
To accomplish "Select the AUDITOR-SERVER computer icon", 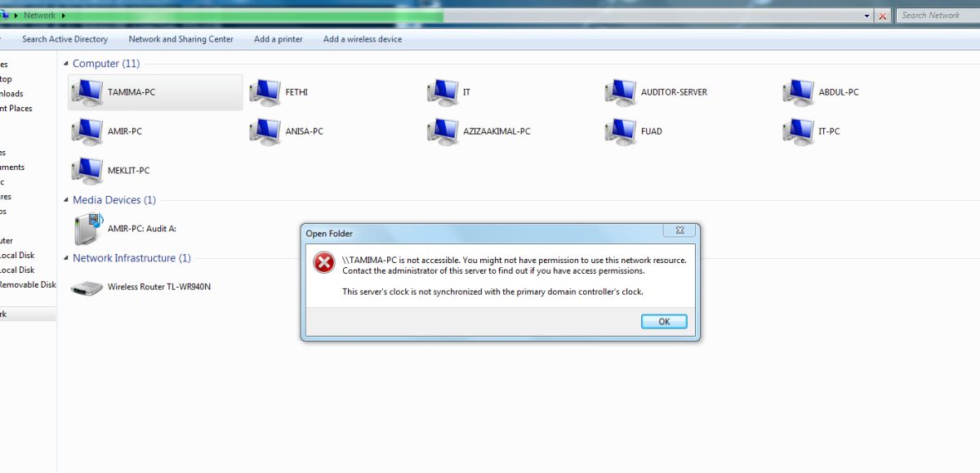I will point(621,92).
